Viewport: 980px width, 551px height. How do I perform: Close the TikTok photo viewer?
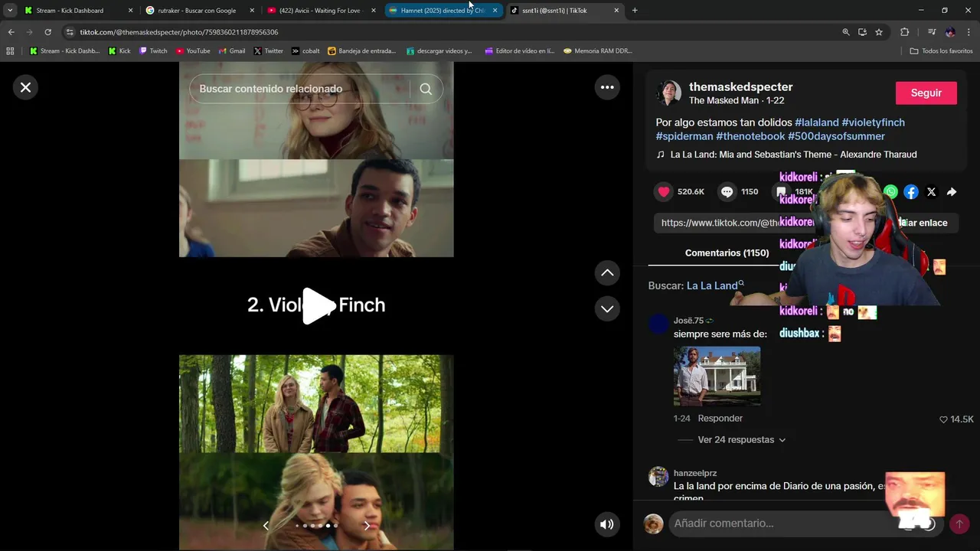[x=25, y=87]
